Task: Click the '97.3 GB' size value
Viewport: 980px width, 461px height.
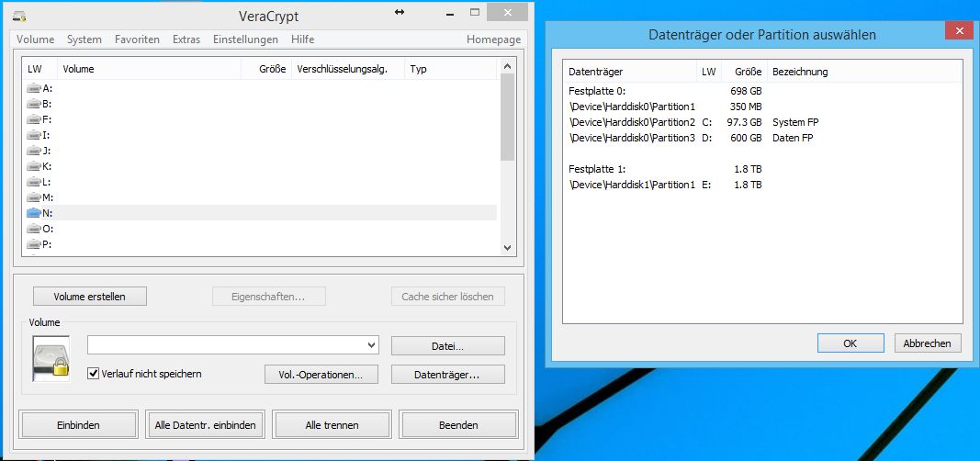Action: (744, 122)
